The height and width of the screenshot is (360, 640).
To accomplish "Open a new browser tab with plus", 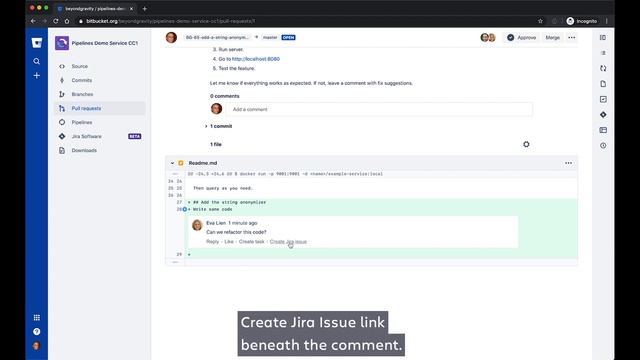I will [x=144, y=9].
